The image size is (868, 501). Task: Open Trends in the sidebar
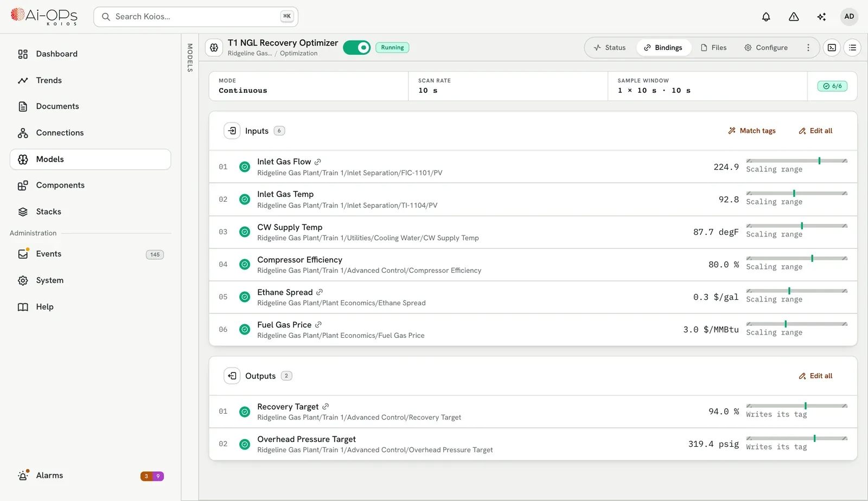click(x=90, y=80)
